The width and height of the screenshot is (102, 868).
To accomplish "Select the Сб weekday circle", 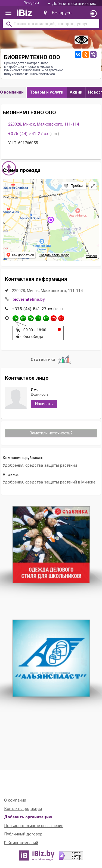I will [54, 318].
